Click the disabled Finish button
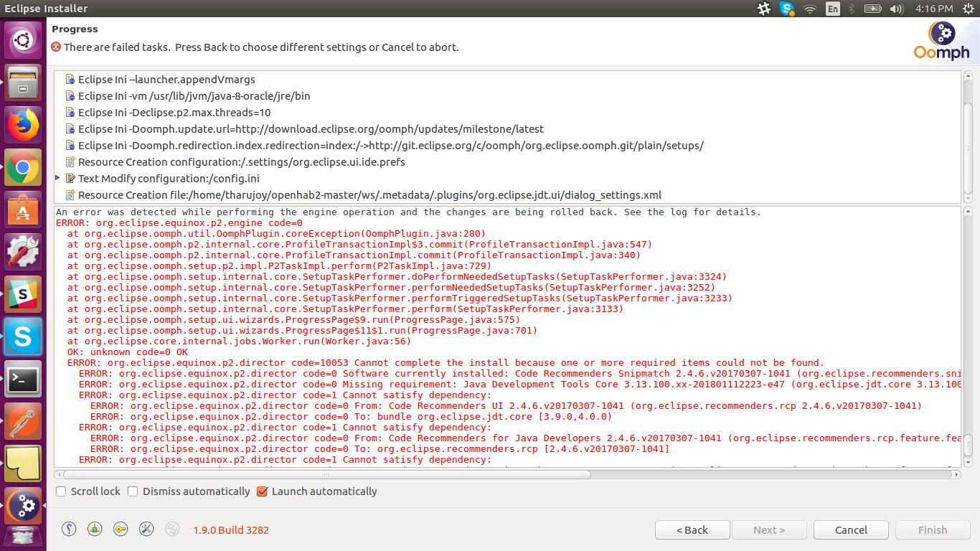Image resolution: width=980 pixels, height=551 pixels. coord(933,529)
